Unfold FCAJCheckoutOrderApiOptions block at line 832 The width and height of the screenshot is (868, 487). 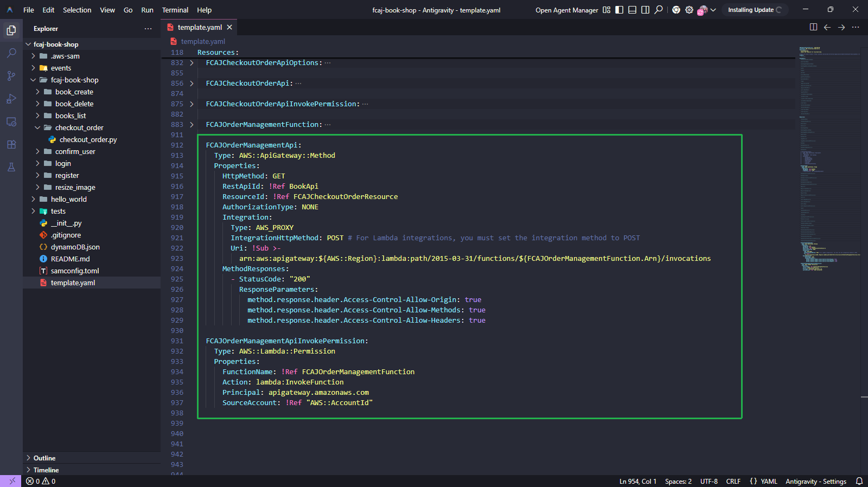[192, 63]
